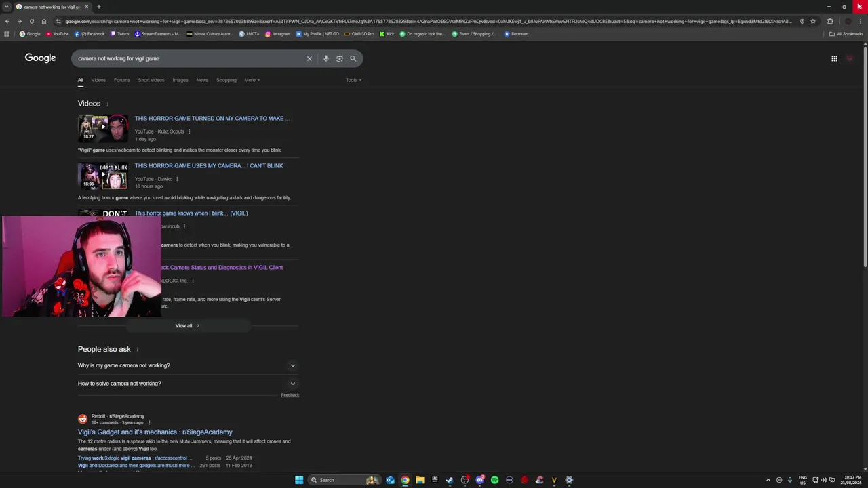
Task: Go back to the previous page
Action: tap(7, 21)
